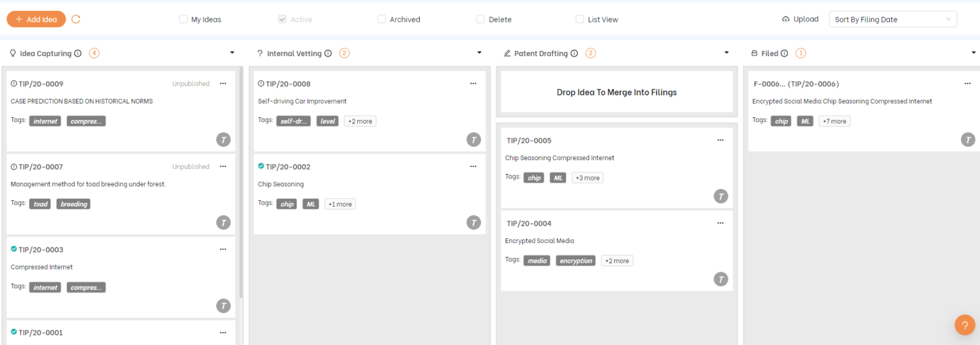Toggle the List View checkbox
Viewport: 980px width, 345px height.
click(579, 19)
